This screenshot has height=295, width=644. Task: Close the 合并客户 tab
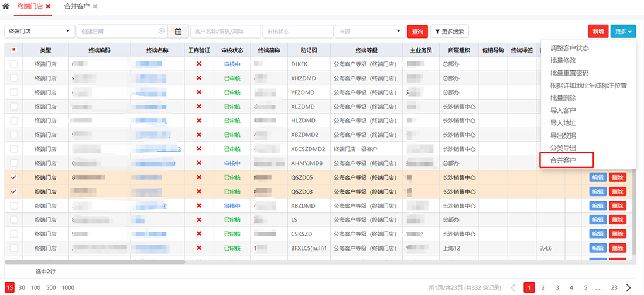(95, 6)
